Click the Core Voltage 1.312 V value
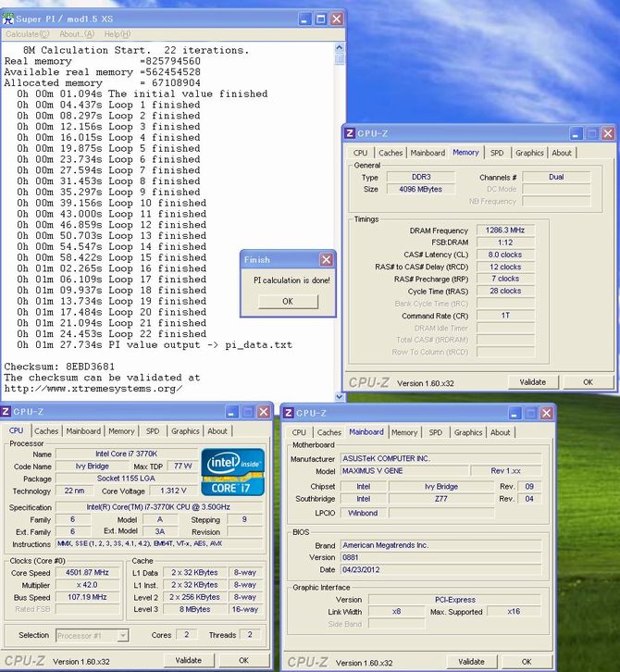 pos(173,491)
